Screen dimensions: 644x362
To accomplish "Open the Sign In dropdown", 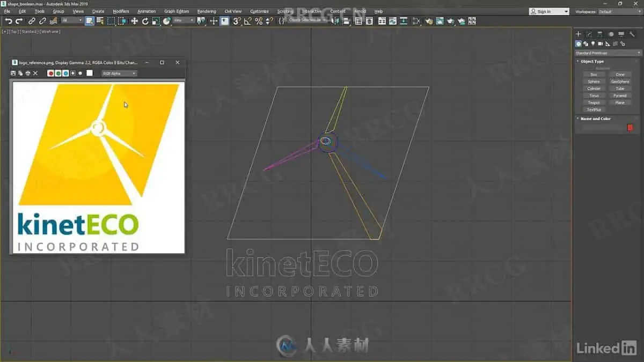I will [x=549, y=11].
